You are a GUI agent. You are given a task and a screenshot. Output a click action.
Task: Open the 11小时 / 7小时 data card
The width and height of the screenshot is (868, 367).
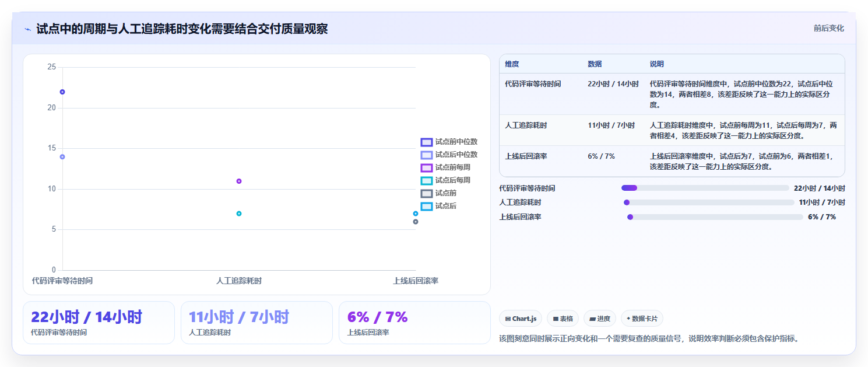256,323
